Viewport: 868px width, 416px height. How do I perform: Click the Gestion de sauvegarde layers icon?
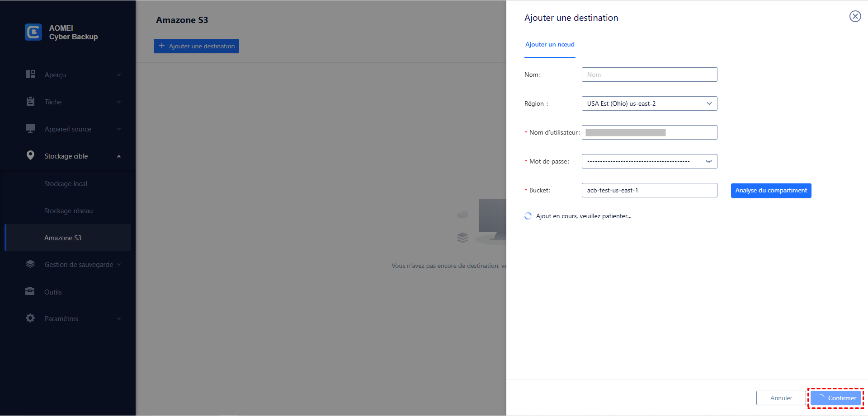point(30,264)
